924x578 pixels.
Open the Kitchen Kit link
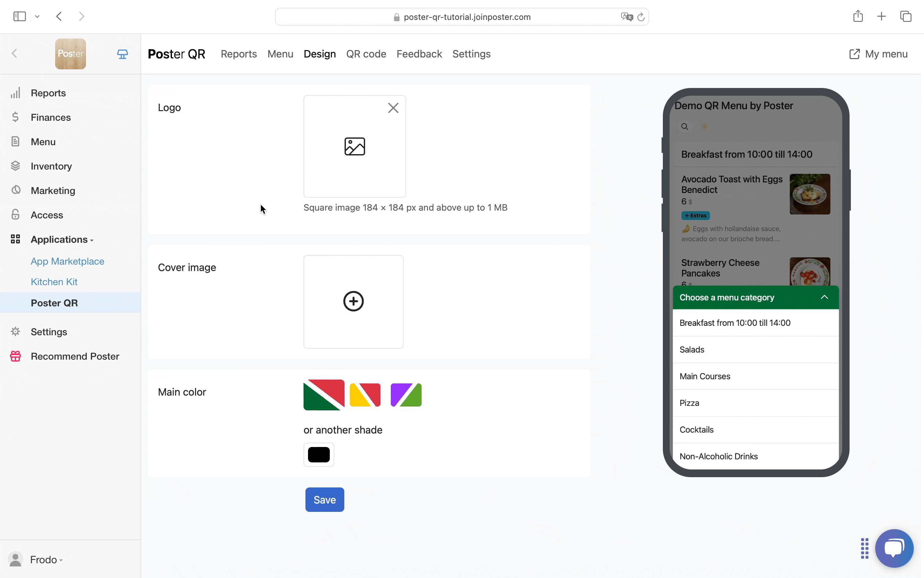[54, 282]
